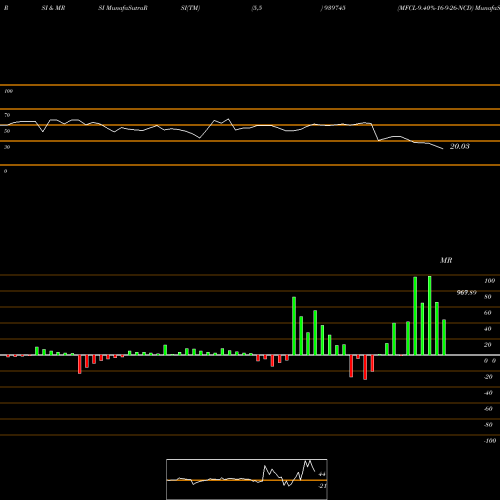Click the -21 label in mini chart

coord(322,486)
